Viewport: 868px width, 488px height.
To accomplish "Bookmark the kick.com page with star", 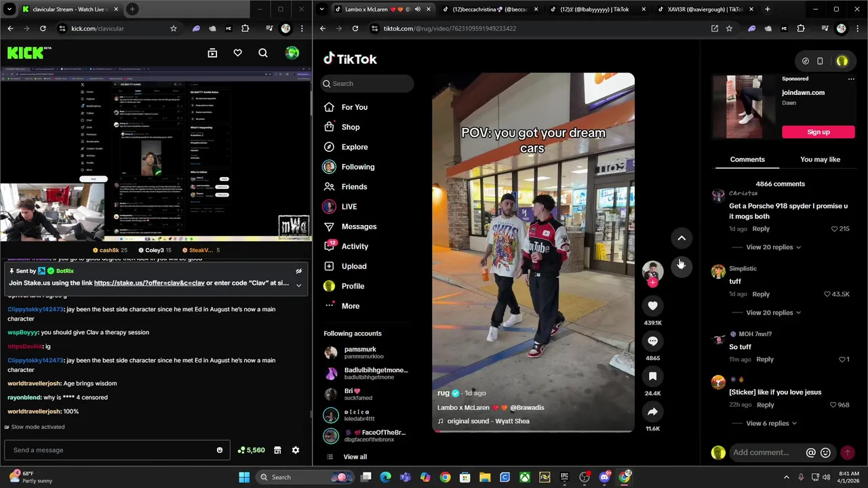I will [174, 28].
